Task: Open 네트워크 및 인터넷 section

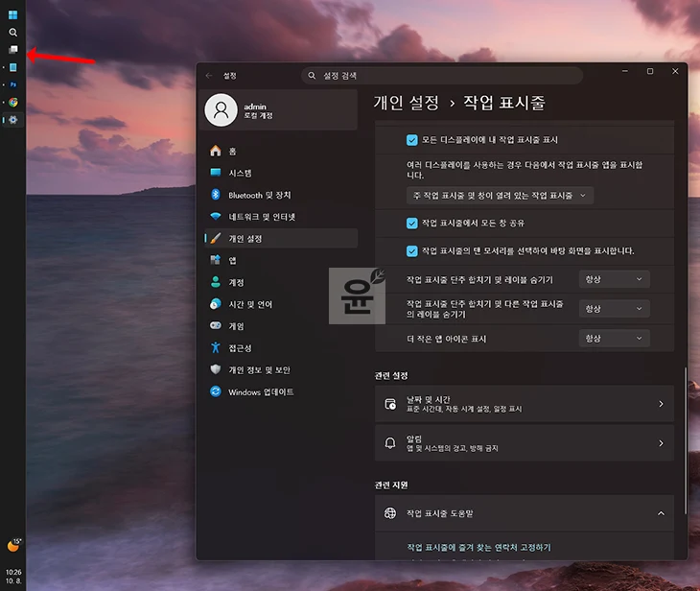Action: pyautogui.click(x=281, y=217)
